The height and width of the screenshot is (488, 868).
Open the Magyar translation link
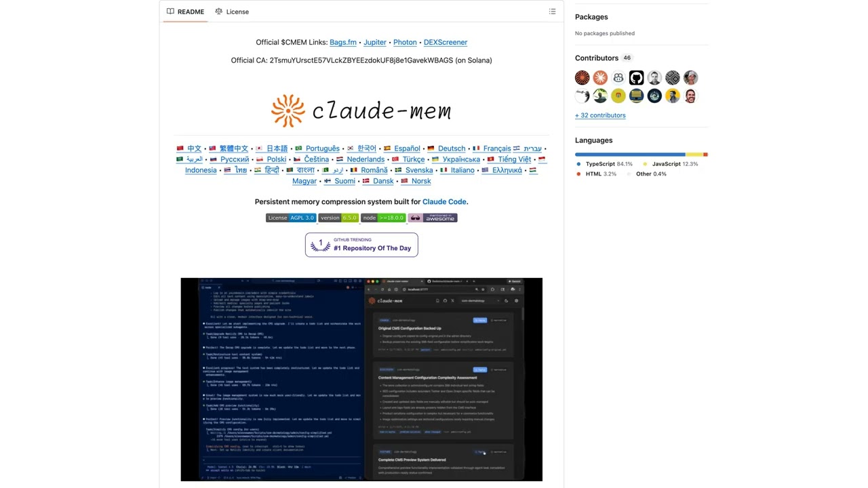304,181
